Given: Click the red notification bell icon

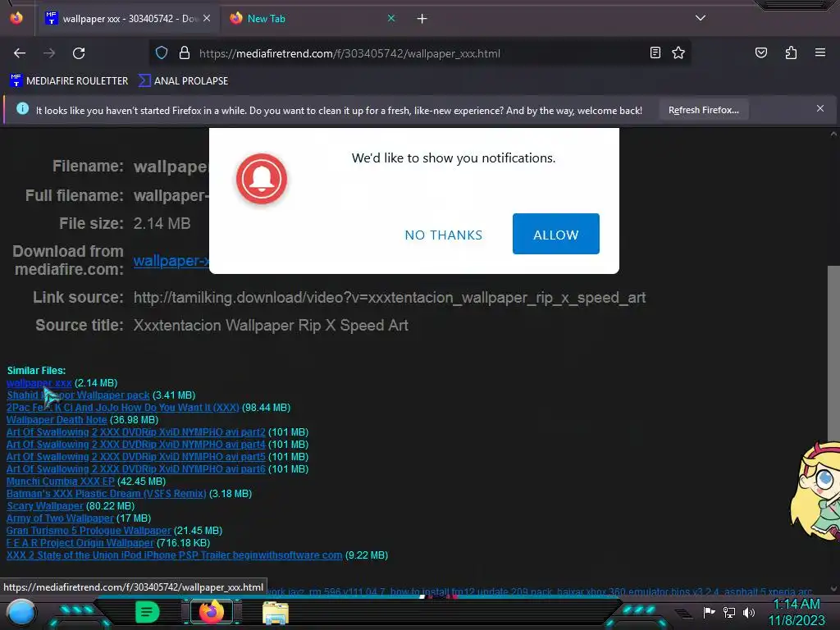Looking at the screenshot, I should pos(262,179).
